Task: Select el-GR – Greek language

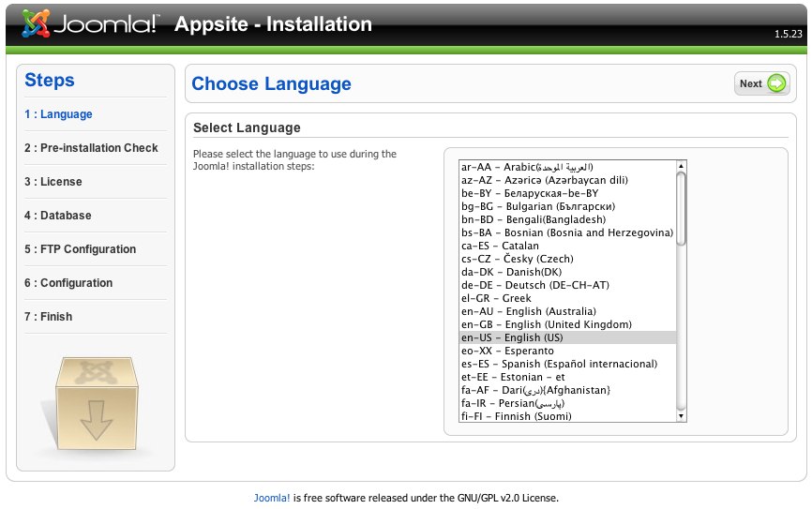Action: point(567,298)
